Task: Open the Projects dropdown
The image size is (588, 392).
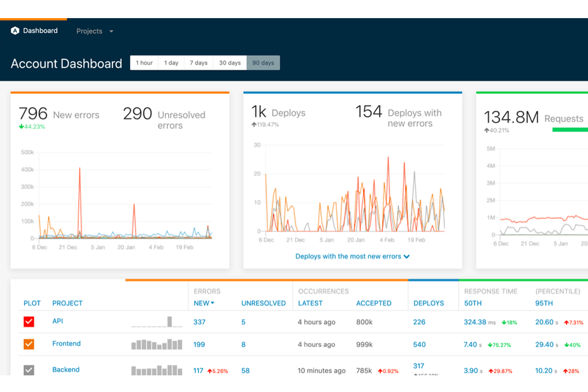Action: tap(95, 31)
